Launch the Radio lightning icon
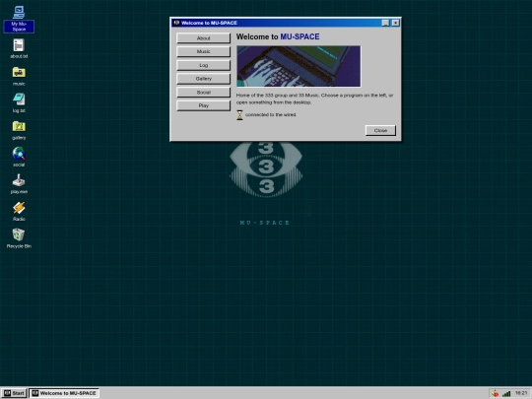 19,211
